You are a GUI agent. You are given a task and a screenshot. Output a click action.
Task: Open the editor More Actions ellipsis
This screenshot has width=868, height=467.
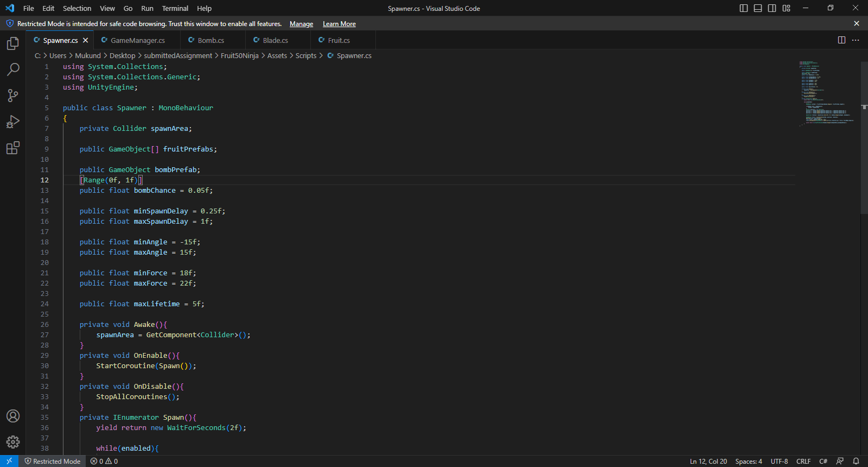click(856, 40)
